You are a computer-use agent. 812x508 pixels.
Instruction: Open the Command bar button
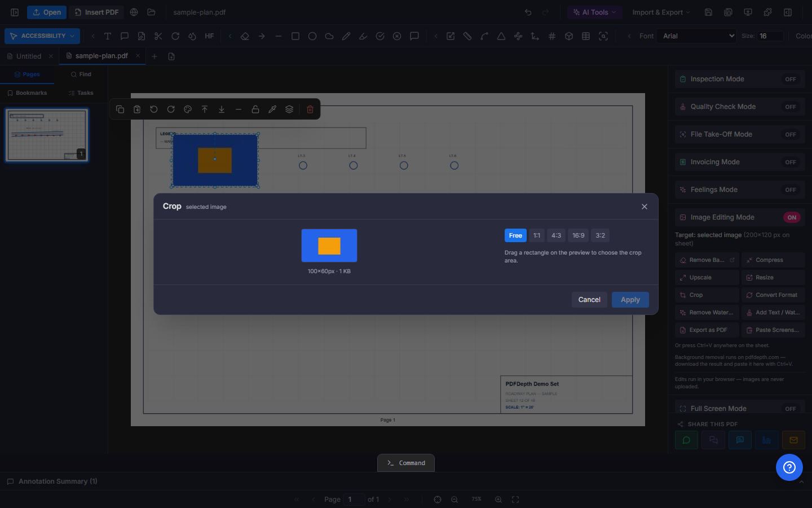(406, 463)
